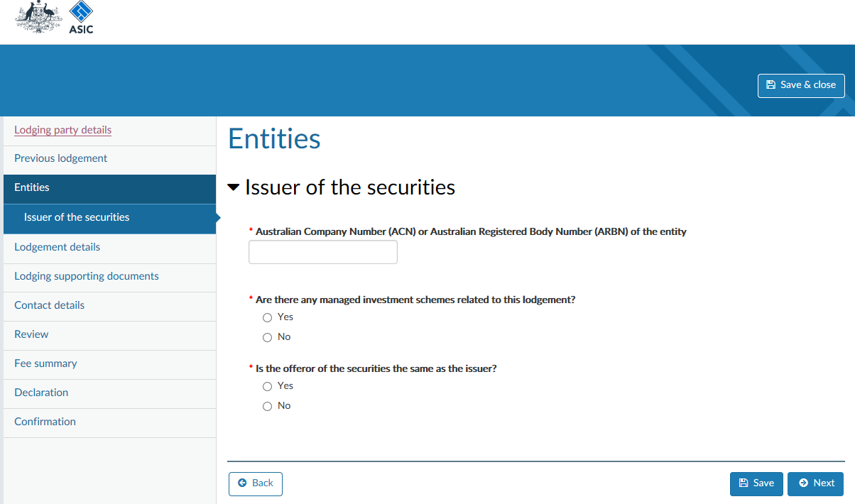
Task: Click the ACN or ARBN input field
Action: coord(323,252)
